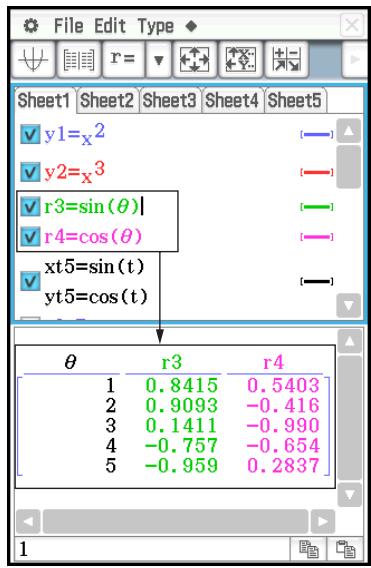Select the r4 column header
This screenshot has height=568, width=371.
(273, 362)
